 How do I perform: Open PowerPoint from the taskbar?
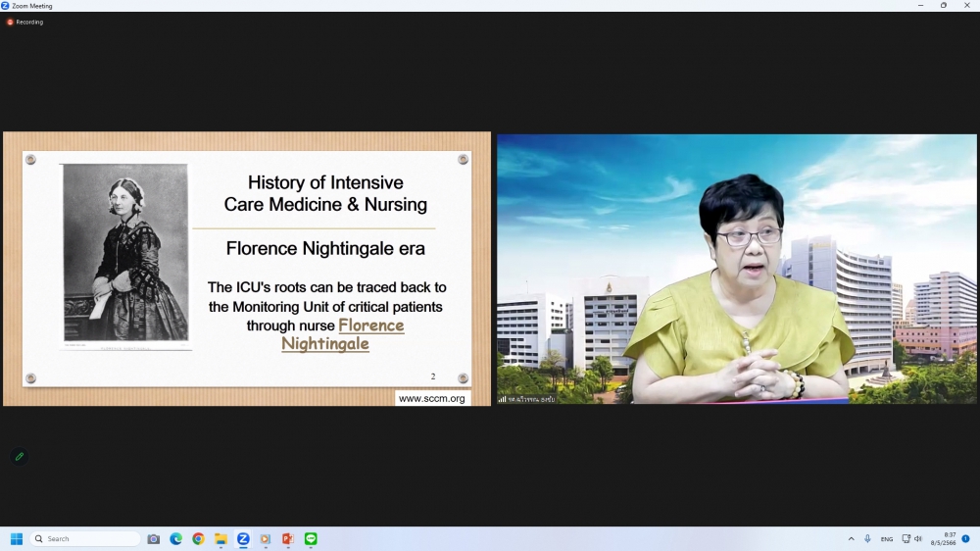288,539
